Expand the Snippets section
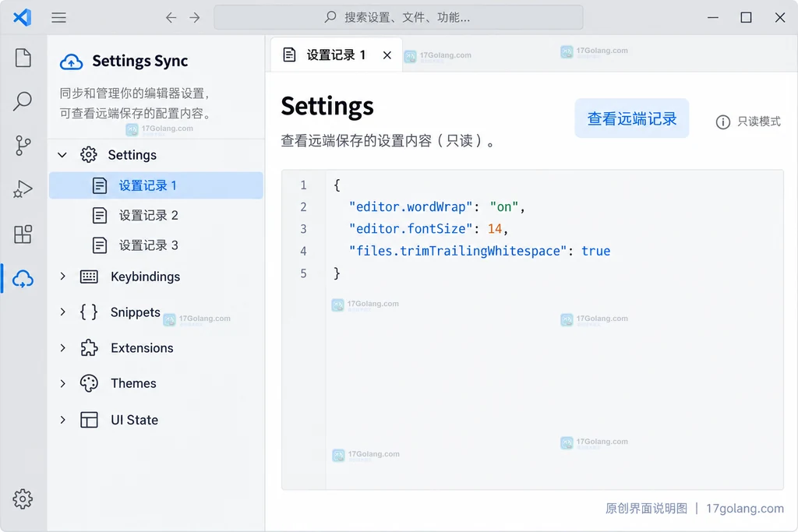This screenshot has height=532, width=798. click(62, 312)
